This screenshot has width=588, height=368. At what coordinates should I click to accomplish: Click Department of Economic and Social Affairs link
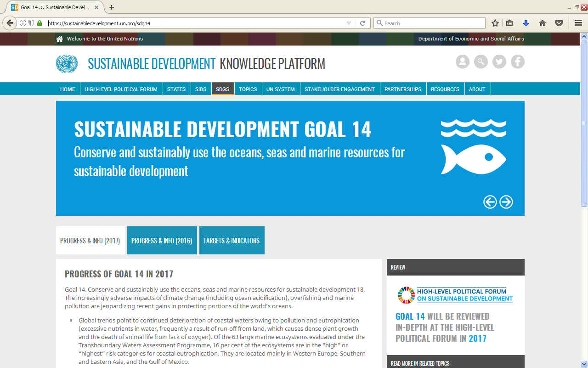coord(471,39)
